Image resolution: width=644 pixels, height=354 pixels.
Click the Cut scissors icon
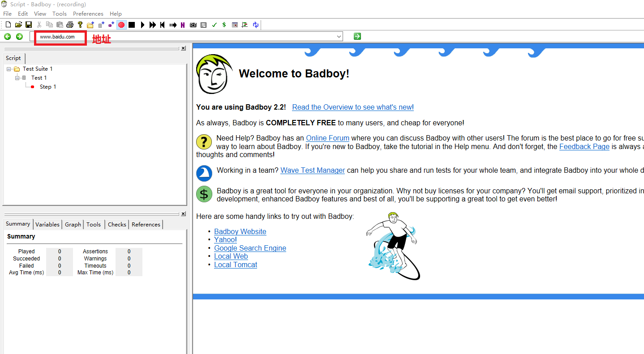(39, 25)
